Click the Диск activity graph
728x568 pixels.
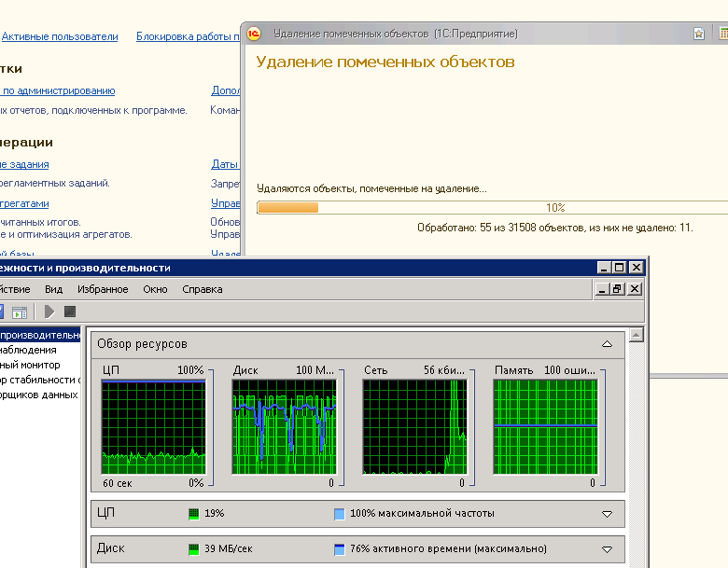(x=284, y=427)
